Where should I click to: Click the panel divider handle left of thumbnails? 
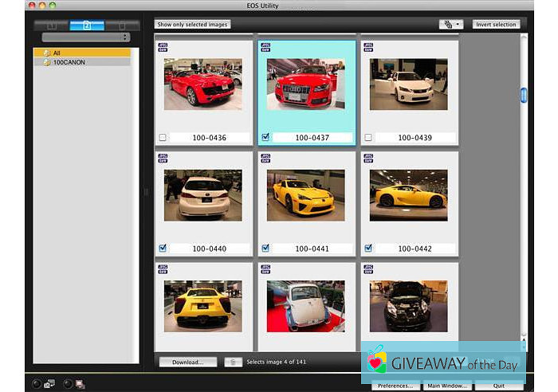pyautogui.click(x=146, y=191)
